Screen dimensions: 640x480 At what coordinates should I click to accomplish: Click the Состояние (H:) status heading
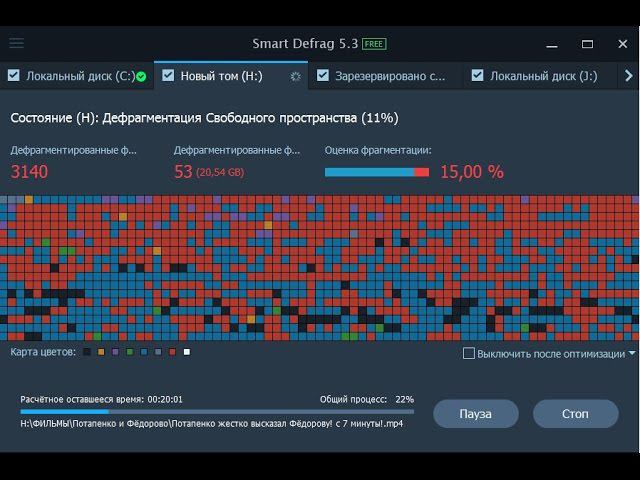[x=204, y=118]
